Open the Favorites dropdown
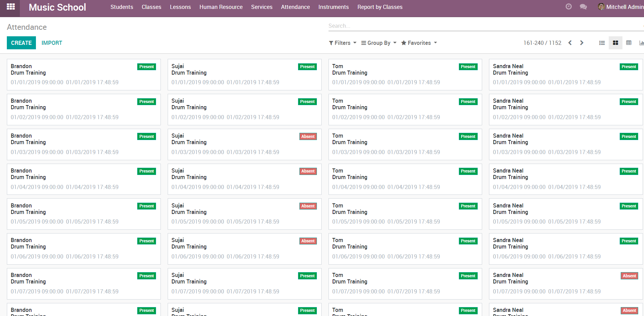This screenshot has width=644, height=316. pyautogui.click(x=419, y=43)
